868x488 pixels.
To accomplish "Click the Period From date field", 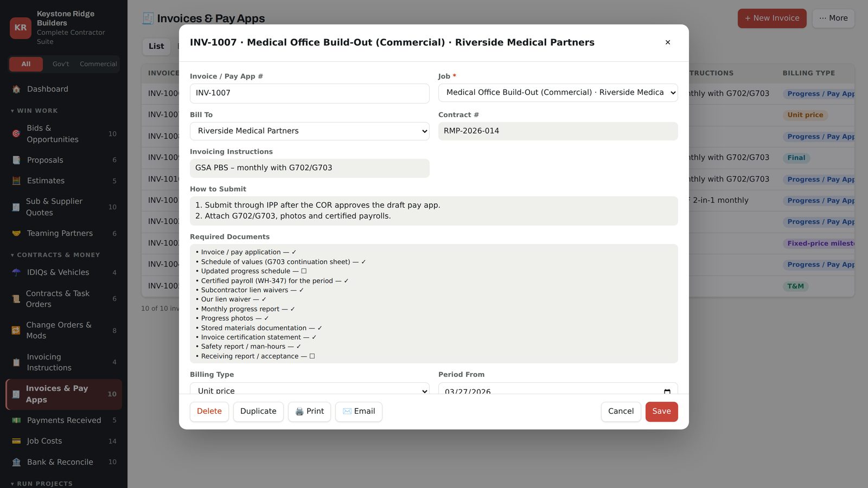I will [x=558, y=389].
